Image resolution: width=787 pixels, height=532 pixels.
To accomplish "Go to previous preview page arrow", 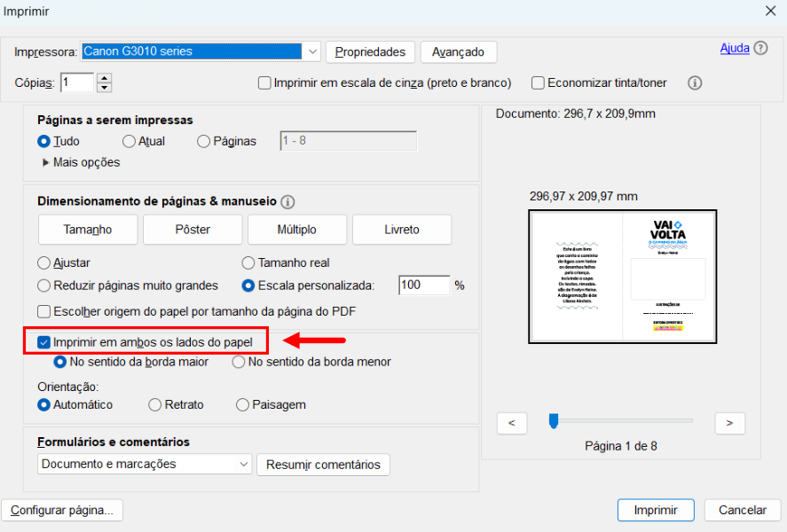I will 512,423.
